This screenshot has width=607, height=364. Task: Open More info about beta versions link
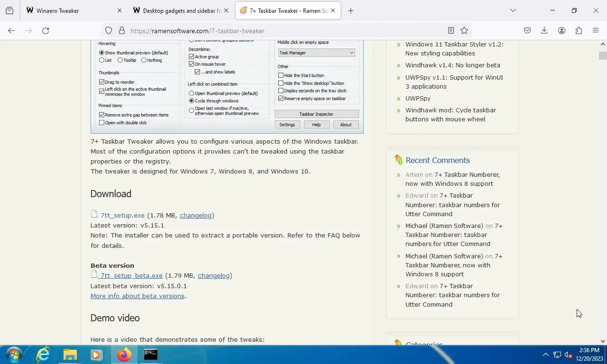click(138, 296)
